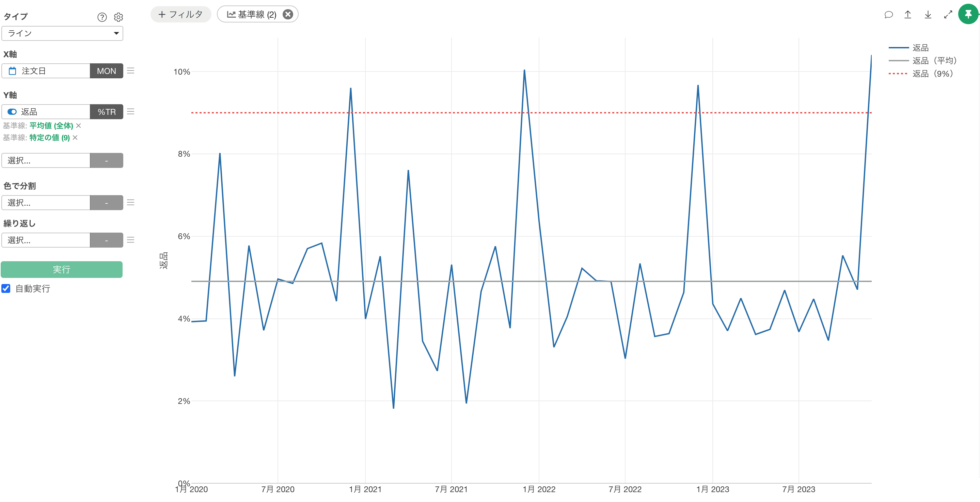Toggle the 自動実行 checkbox
The width and height of the screenshot is (980, 502).
click(6, 288)
